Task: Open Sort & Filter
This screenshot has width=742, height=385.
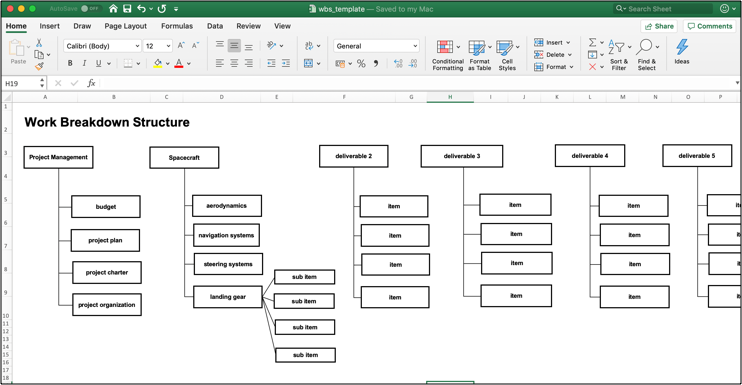Action: point(619,55)
